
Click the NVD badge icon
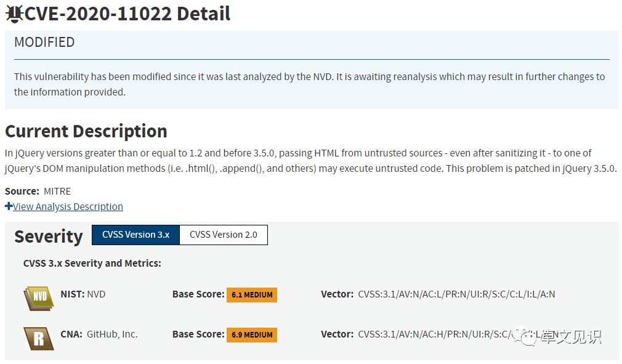pos(39,298)
